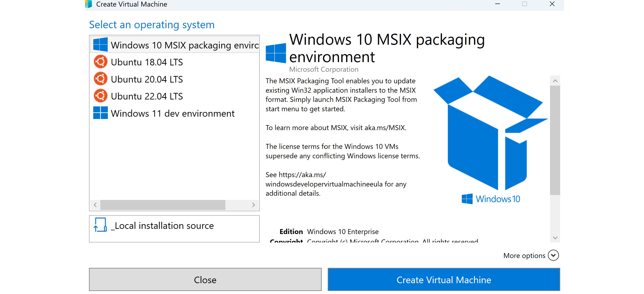This screenshot has width=644, height=294.
Task: Click the horizontal scrollbar thumb in OS list
Action: click(162, 205)
